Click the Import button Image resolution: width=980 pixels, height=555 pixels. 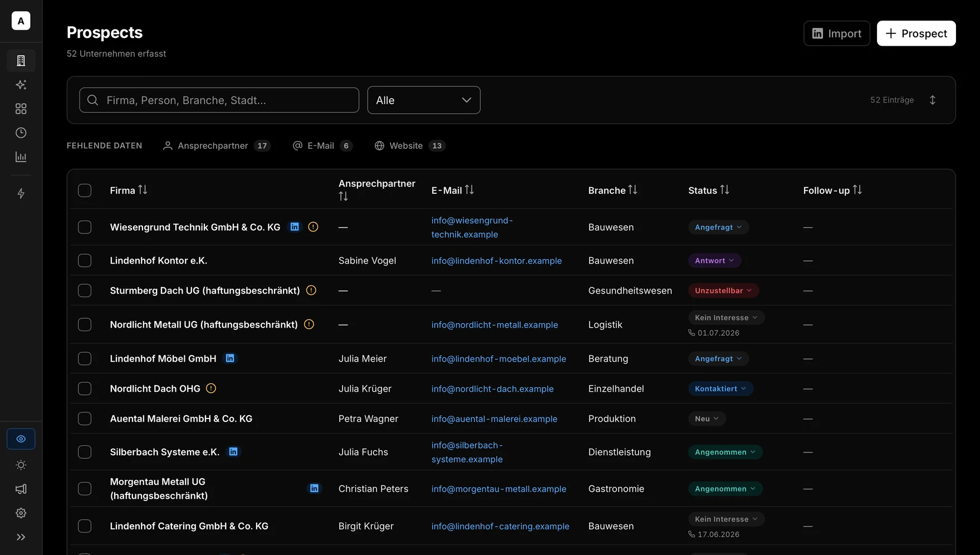coord(836,33)
